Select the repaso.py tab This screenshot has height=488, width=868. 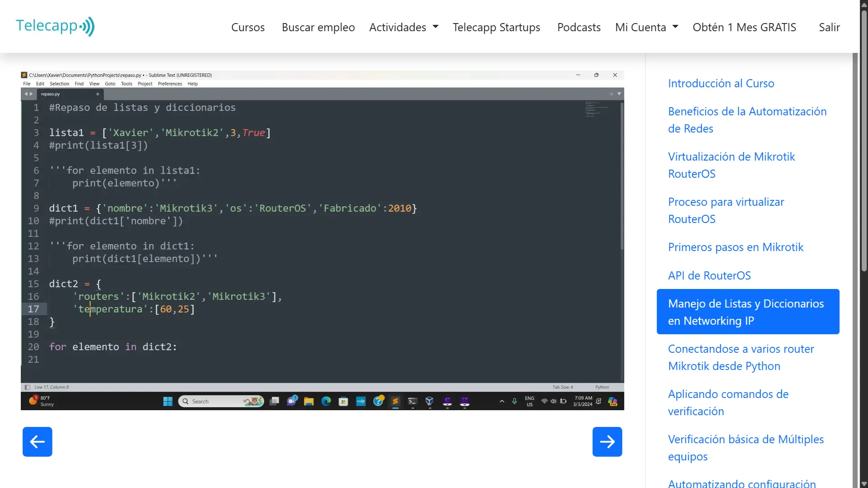point(51,94)
